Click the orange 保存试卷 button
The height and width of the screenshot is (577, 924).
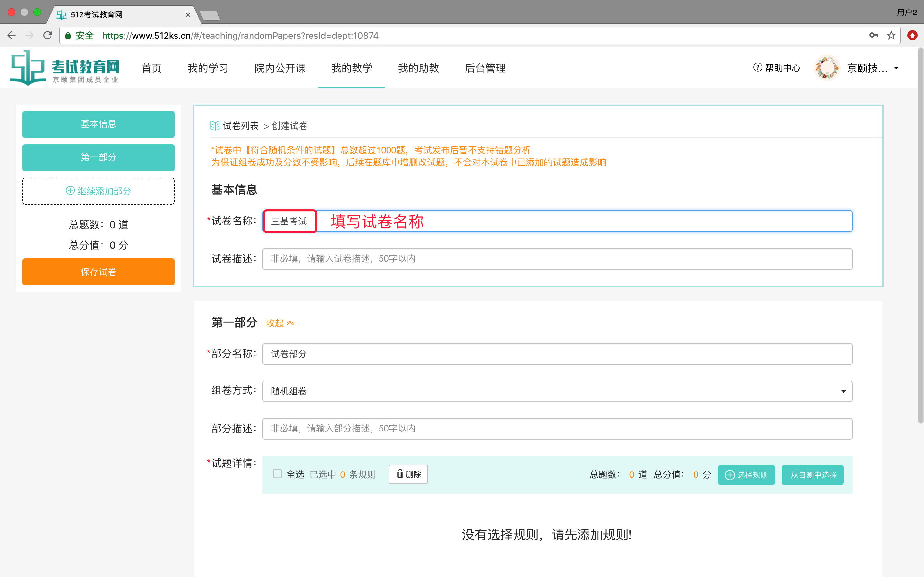tap(98, 272)
